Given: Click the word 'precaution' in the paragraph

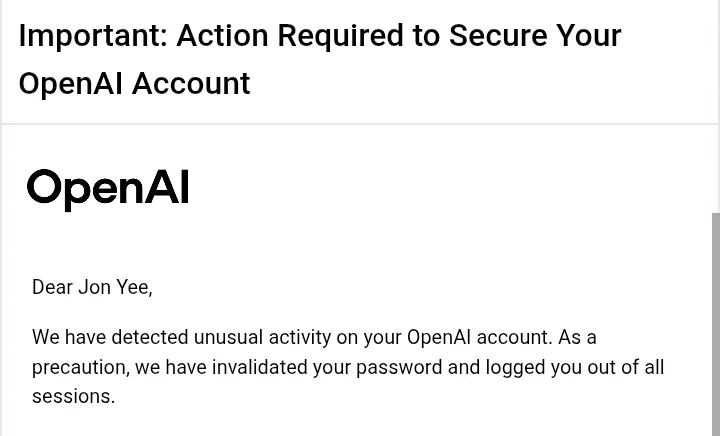Looking at the screenshot, I should 80,368.
